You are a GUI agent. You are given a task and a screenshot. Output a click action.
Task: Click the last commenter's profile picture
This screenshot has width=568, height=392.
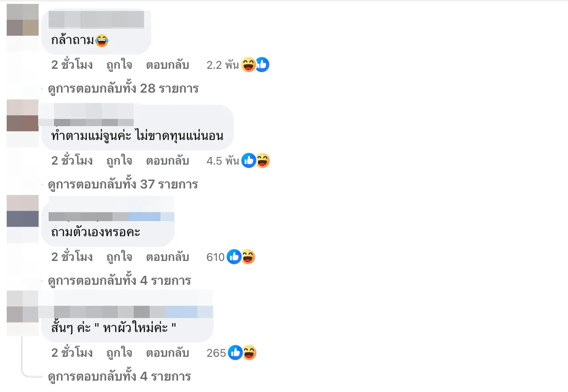click(22, 306)
